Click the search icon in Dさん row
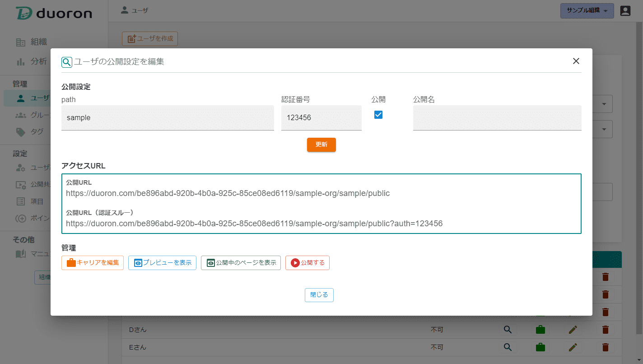 tap(508, 330)
